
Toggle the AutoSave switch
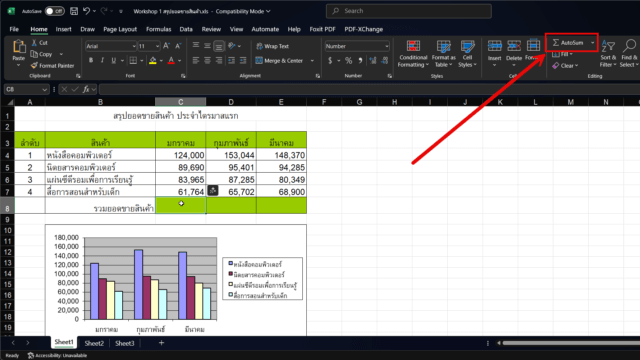click(54, 11)
